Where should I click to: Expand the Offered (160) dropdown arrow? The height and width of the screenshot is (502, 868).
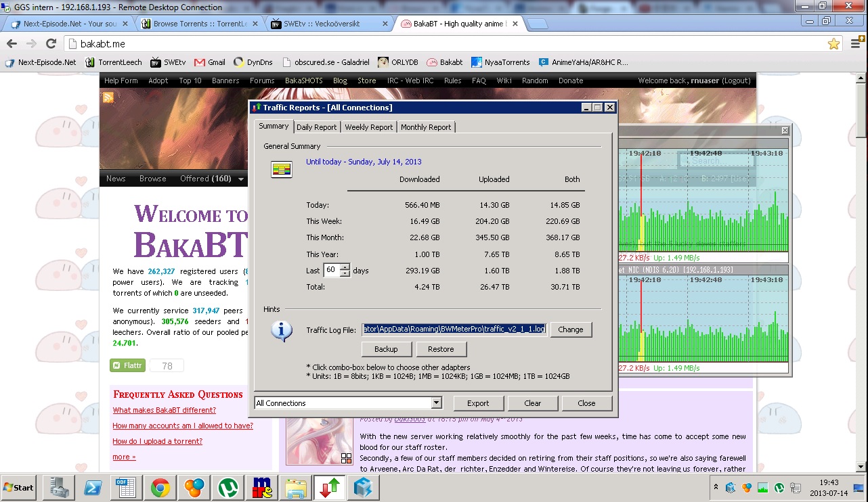coord(241,179)
